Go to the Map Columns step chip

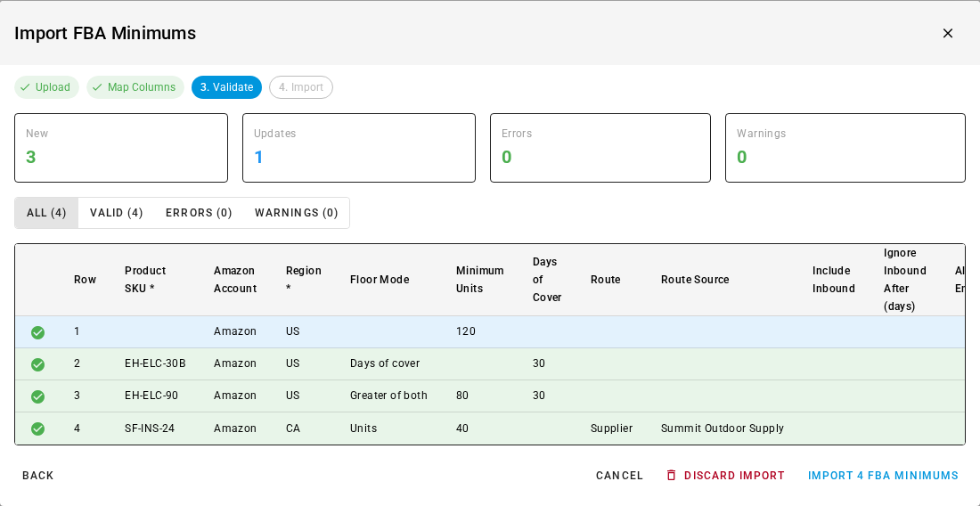pos(135,87)
